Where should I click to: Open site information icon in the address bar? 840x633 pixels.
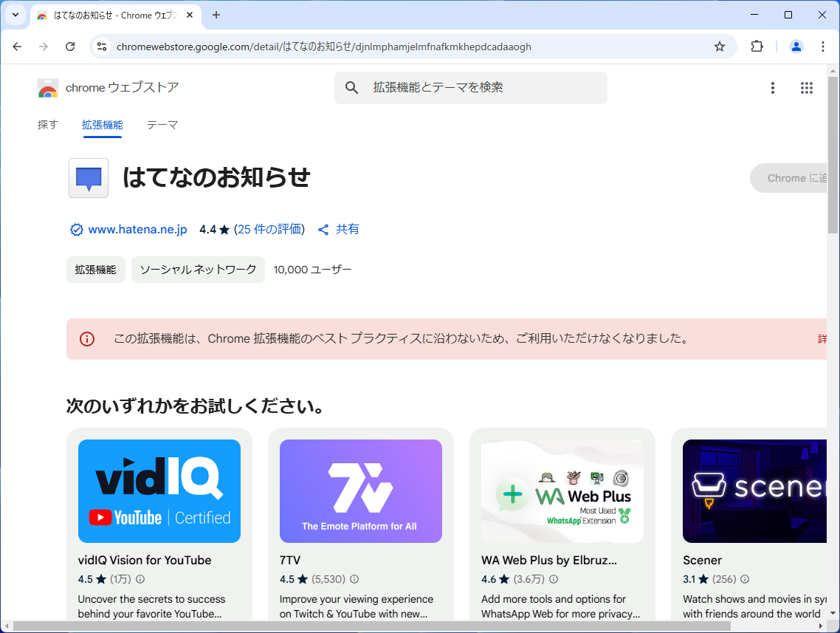pos(100,46)
